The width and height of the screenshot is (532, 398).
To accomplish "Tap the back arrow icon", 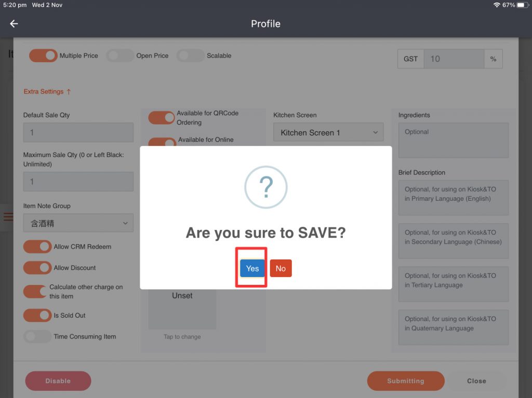I will (14, 24).
